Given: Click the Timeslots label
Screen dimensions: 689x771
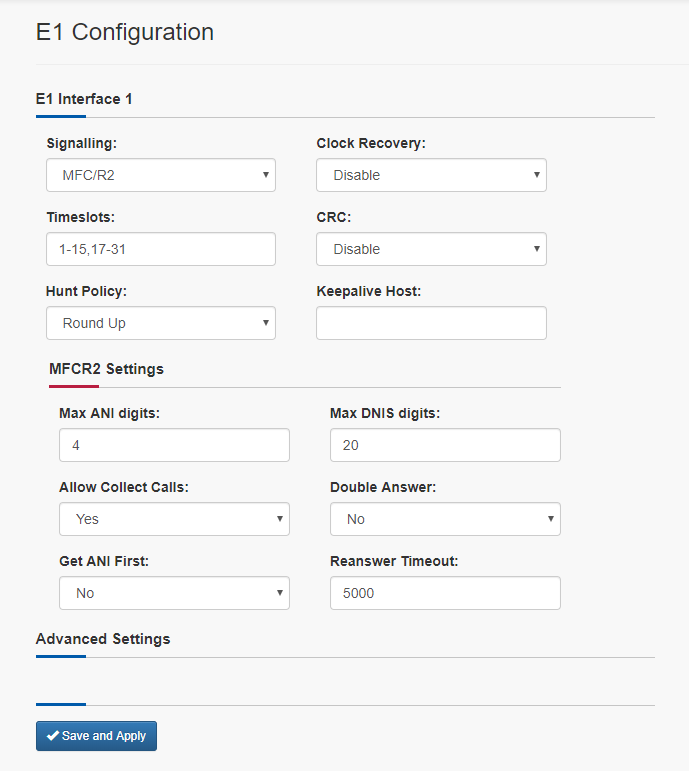Looking at the screenshot, I should pos(81,217).
